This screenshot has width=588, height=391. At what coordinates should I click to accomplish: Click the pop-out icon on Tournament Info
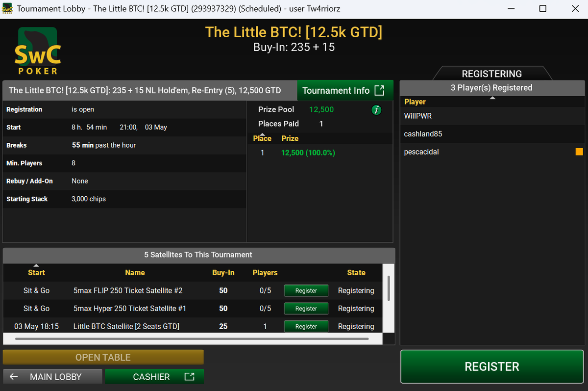pyautogui.click(x=379, y=90)
